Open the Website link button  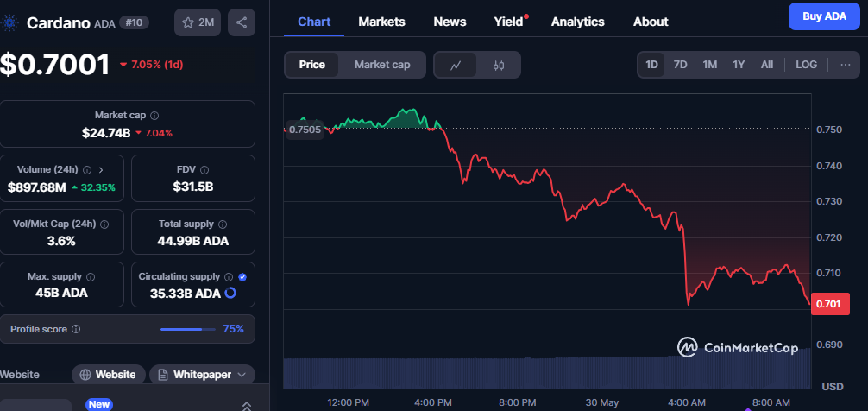[x=109, y=375]
